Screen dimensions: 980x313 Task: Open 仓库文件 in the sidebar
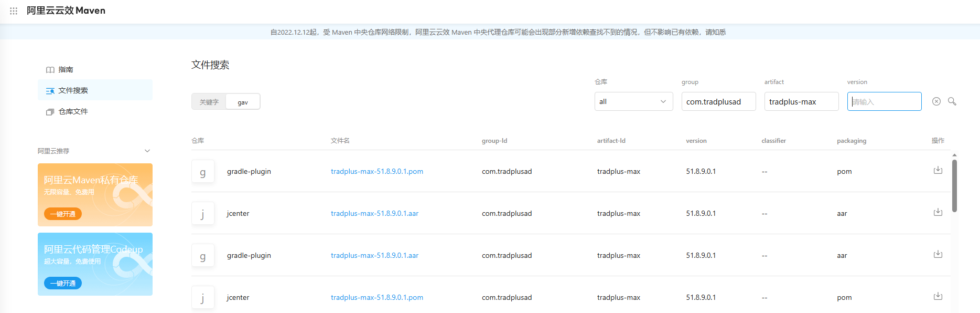tap(95, 111)
